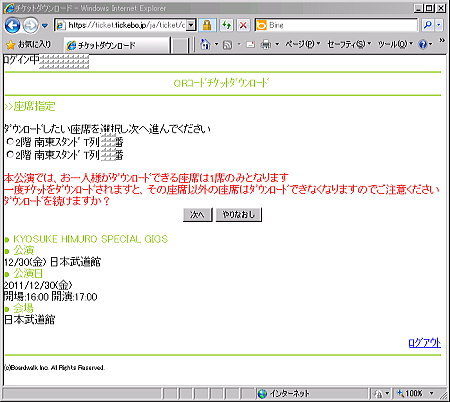Click the Home icon in the command bar
This screenshot has width=450, height=402.
coord(205,44)
